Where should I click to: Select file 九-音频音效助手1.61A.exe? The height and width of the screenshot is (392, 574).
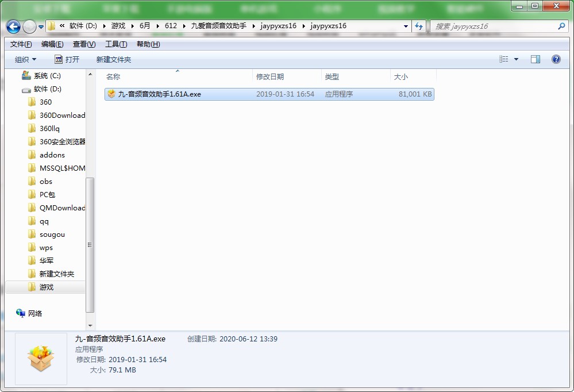click(x=269, y=94)
